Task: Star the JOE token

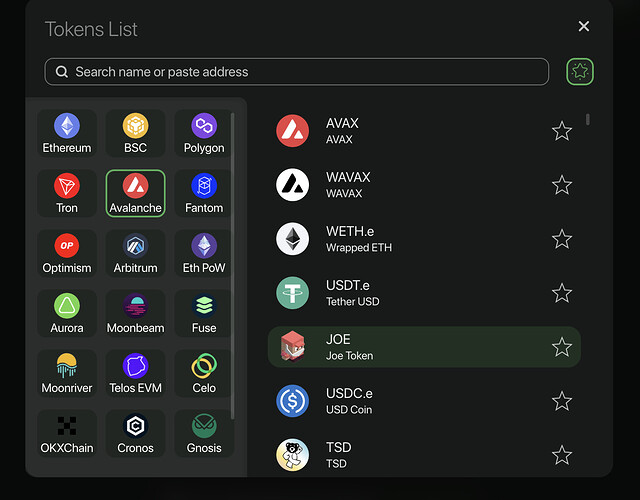Action: (562, 347)
